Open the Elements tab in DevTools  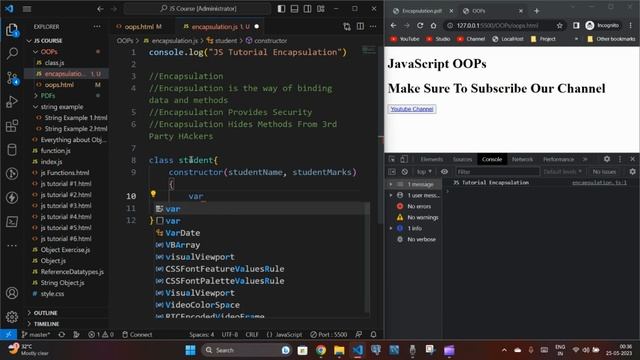point(431,159)
